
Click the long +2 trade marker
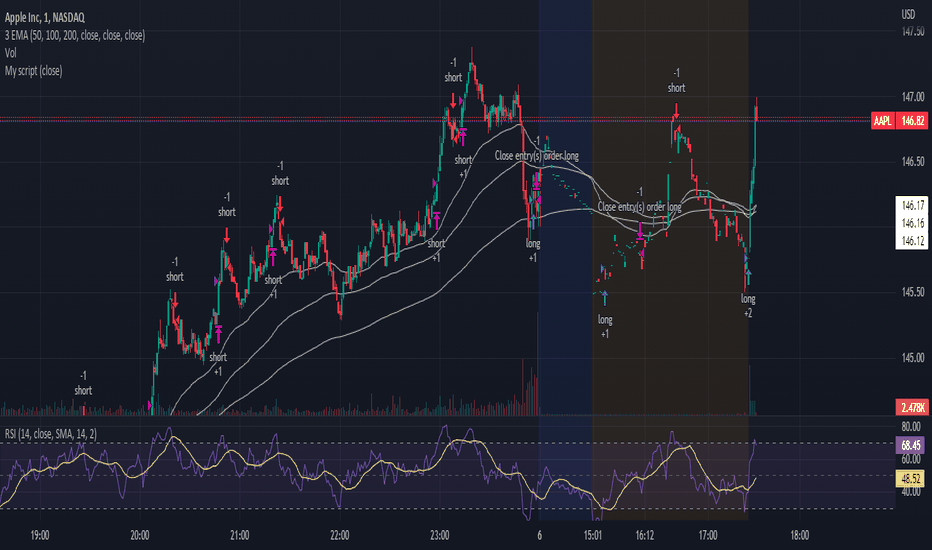click(748, 306)
